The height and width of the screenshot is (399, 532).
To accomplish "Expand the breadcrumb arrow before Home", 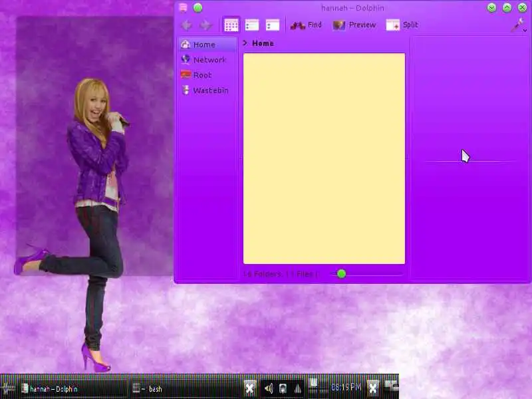I will coord(245,43).
